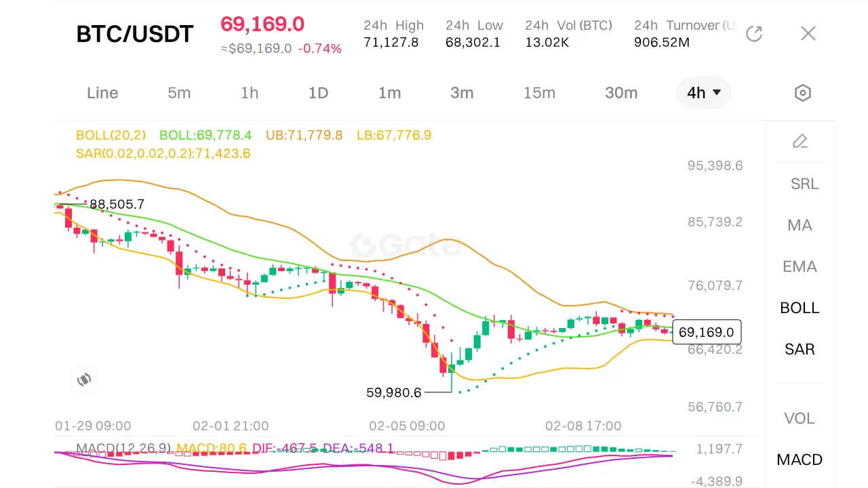Viewport: 868px width, 488px height.
Task: Select the 1h timeframe
Action: click(x=250, y=93)
